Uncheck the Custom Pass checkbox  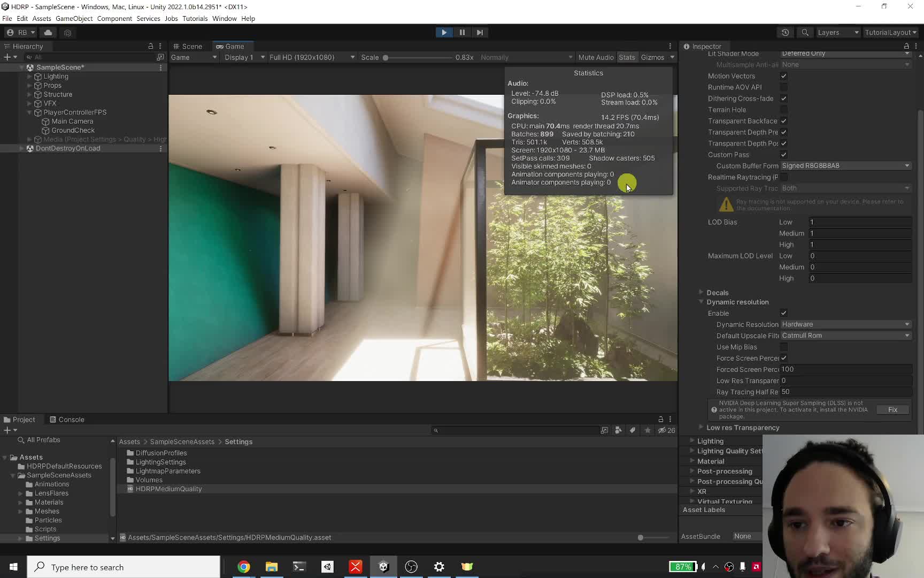pyautogui.click(x=784, y=155)
